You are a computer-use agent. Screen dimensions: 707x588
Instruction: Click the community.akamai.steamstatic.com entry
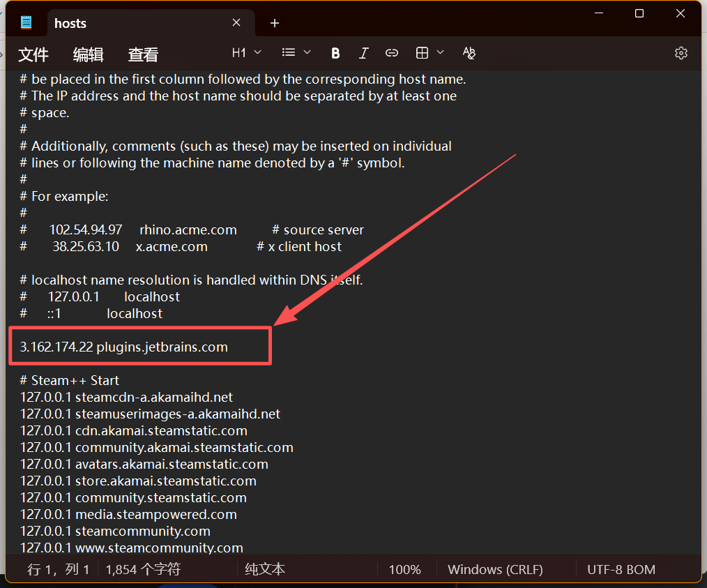tap(184, 447)
